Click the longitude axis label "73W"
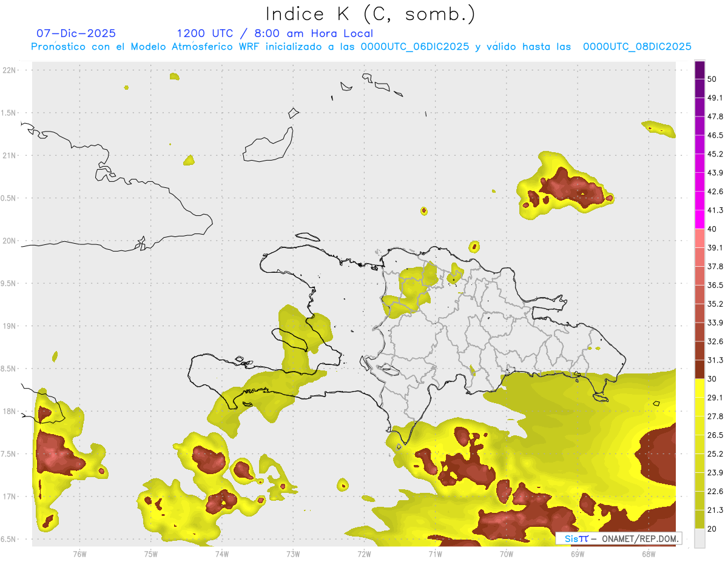Screen dimensions: 728x562 pos(293,554)
